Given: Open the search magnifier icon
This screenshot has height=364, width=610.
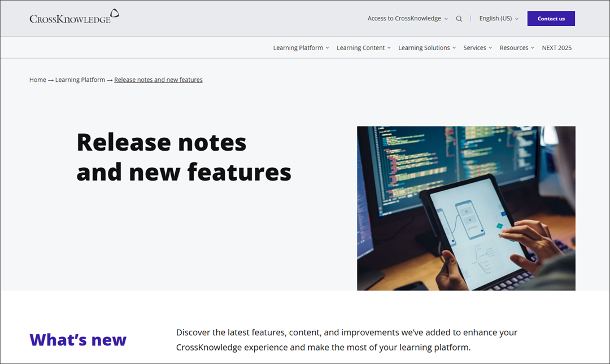Looking at the screenshot, I should (459, 19).
